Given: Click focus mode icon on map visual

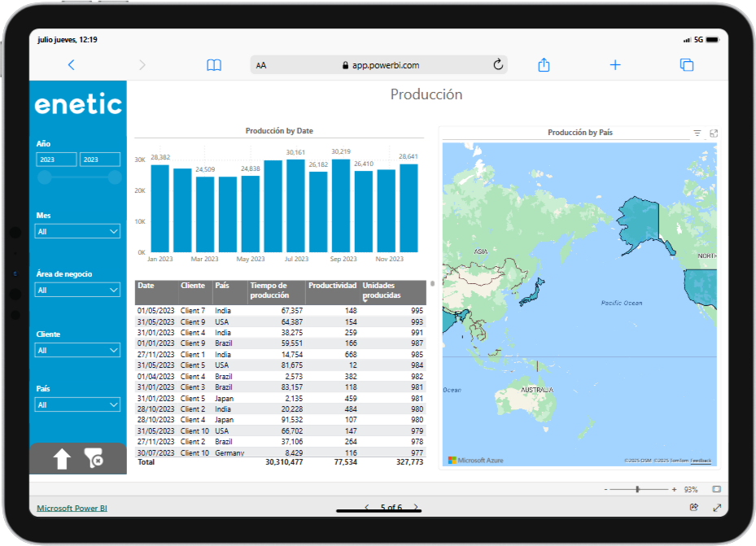Looking at the screenshot, I should (714, 133).
